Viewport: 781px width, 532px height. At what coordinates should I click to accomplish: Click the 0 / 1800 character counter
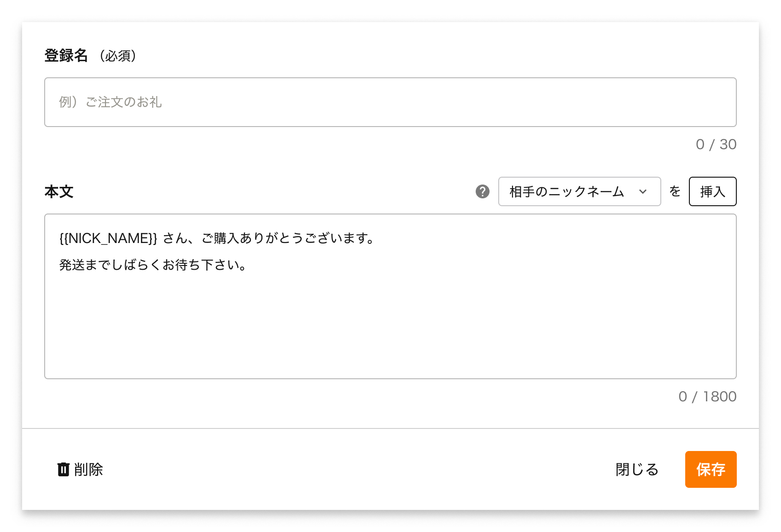click(x=707, y=397)
